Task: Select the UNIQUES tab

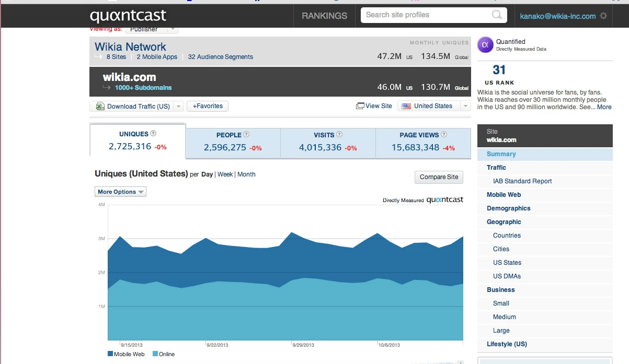Action: (x=138, y=141)
